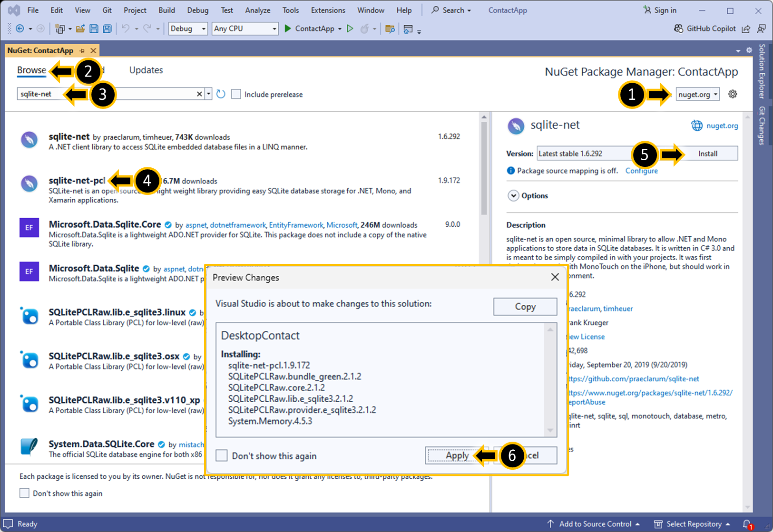Close the NuGet: ContactApp document tab

pos(93,50)
